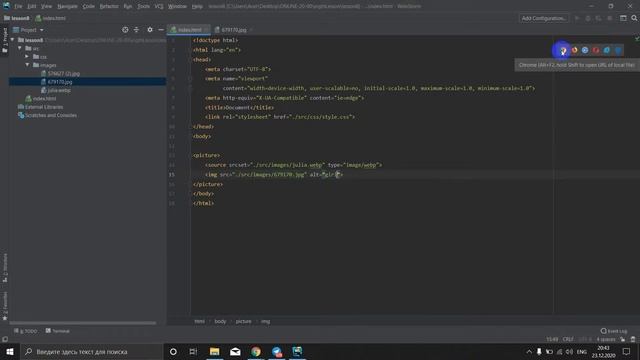The image size is (640, 360).
Task: Open the Terminal tool window button
Action: 58,331
